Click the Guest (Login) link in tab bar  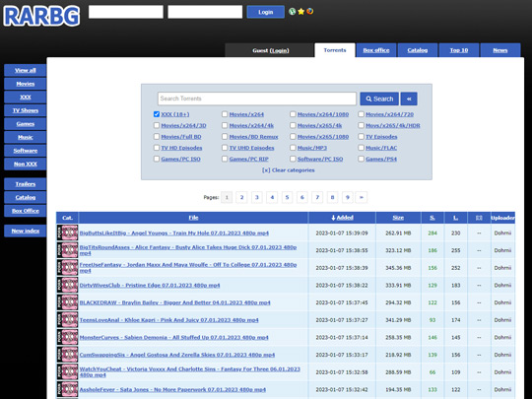pyautogui.click(x=270, y=50)
